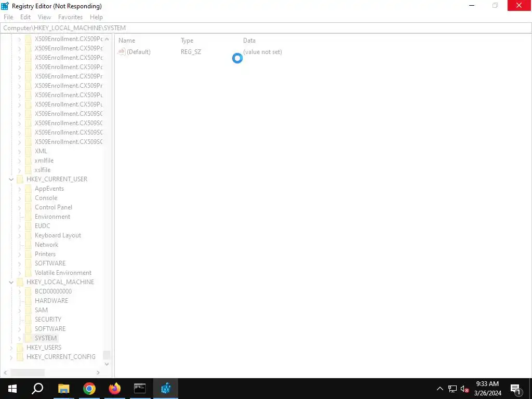Click the REG_SZ type cell
Image resolution: width=532 pixels, height=399 pixels.
pyautogui.click(x=191, y=52)
